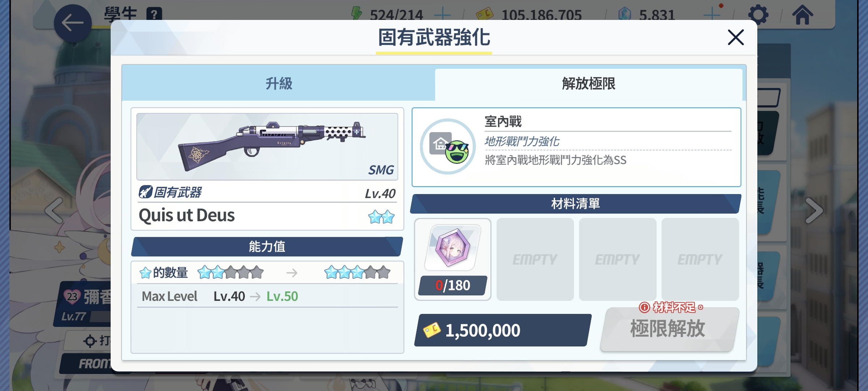This screenshot has height=391, width=868.
Task: Go to home via house icon
Action: 802,14
